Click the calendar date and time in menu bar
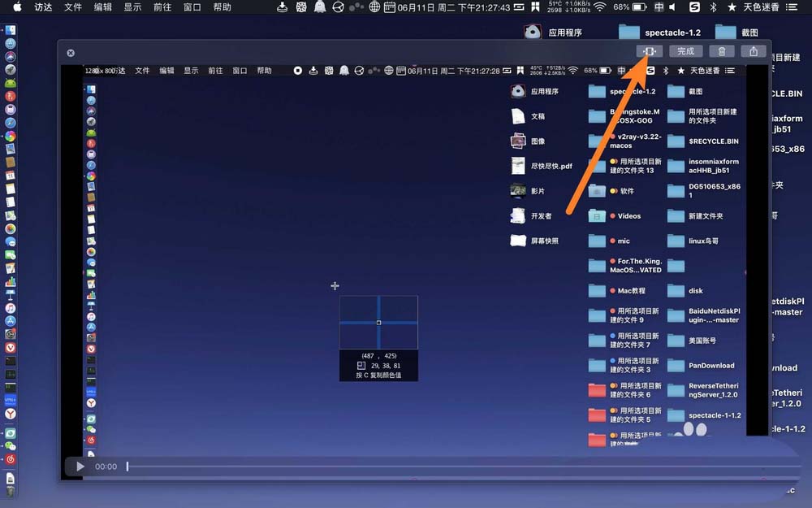This screenshot has width=812, height=508. tap(447, 7)
